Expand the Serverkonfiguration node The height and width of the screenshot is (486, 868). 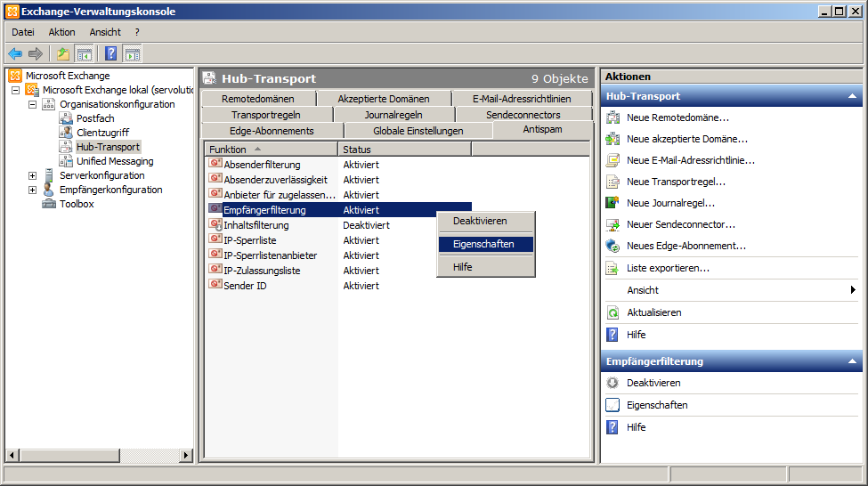[x=33, y=175]
